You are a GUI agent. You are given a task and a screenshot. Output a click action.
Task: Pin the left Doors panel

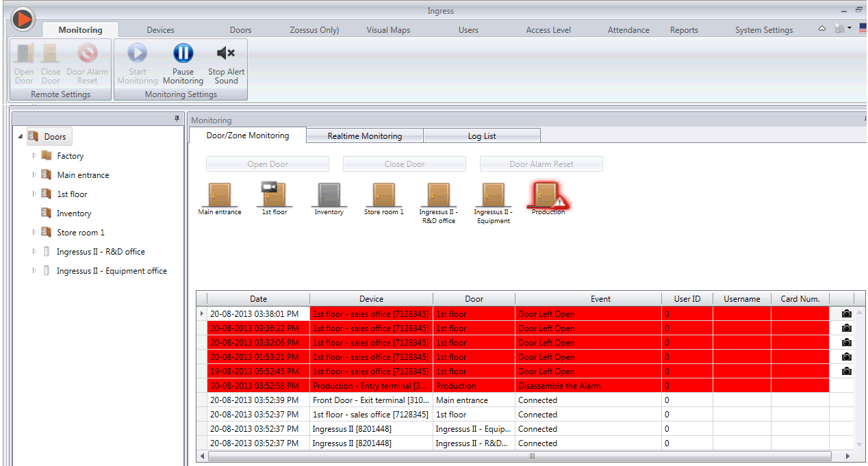[177, 119]
